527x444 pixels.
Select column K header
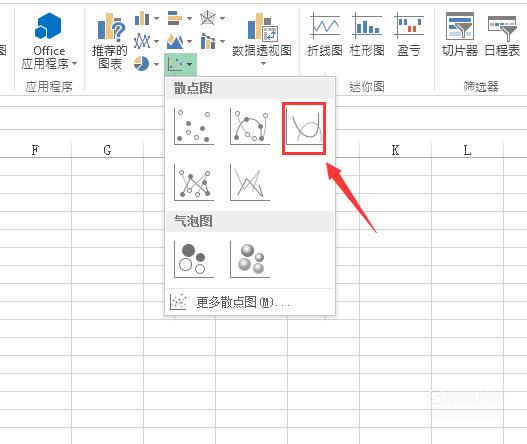395,150
